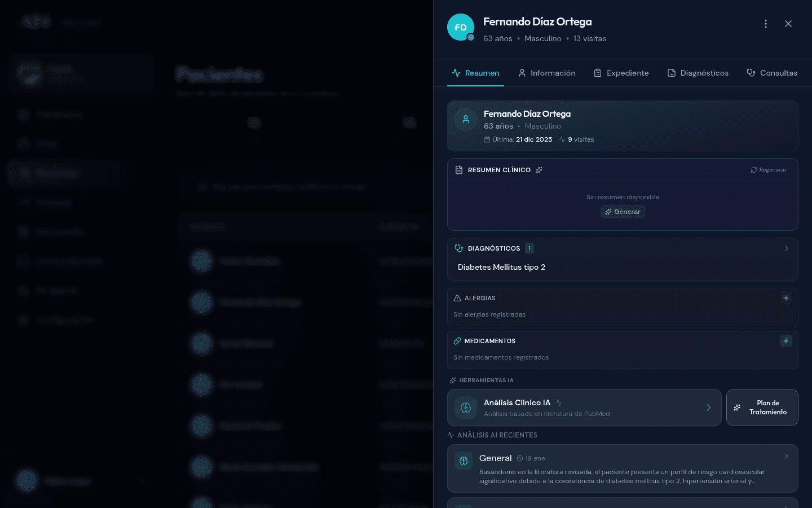Screen dimensions: 812x508
Task: Expand the General analysis entry chevron
Action: coord(787,456)
